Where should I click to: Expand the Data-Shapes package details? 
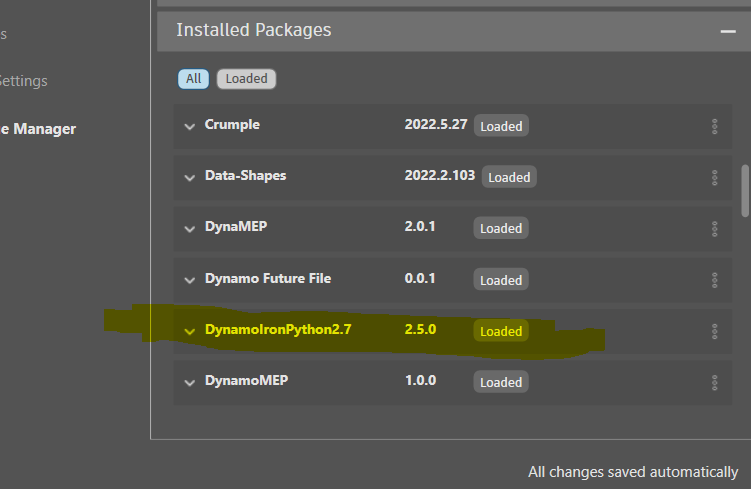190,178
